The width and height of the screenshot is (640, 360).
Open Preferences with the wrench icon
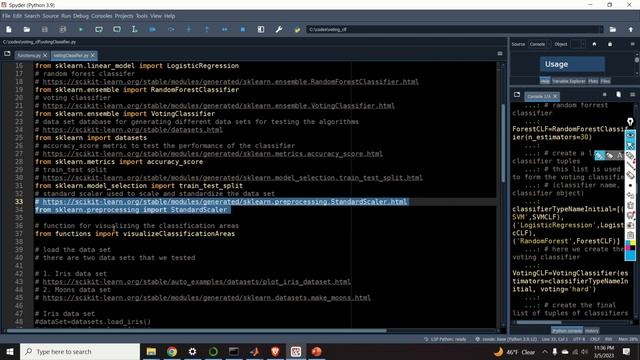(x=279, y=29)
